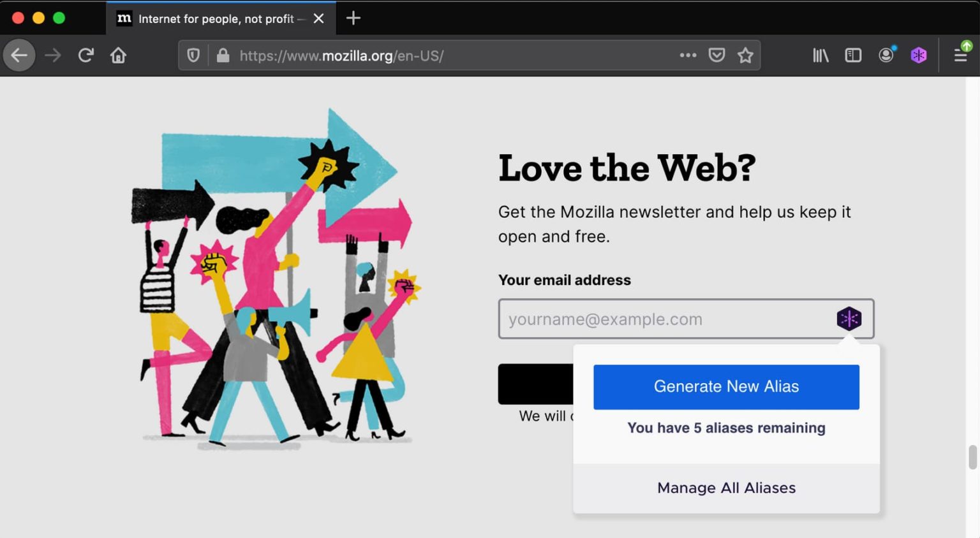Reload the current page
This screenshot has width=980, height=538.
85,55
